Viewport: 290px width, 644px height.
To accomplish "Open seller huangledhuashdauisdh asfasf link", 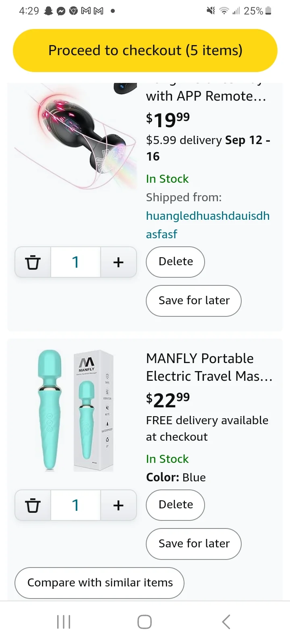I will [x=207, y=225].
